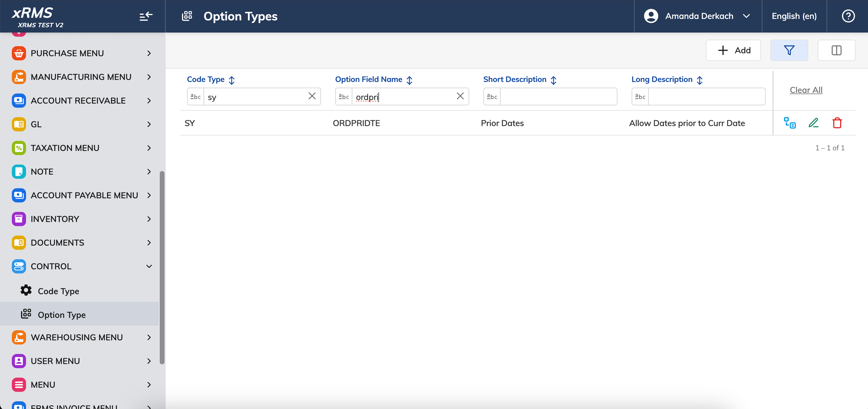Toggle the filter funnel button
Screen dimensions: 868x409
point(789,50)
